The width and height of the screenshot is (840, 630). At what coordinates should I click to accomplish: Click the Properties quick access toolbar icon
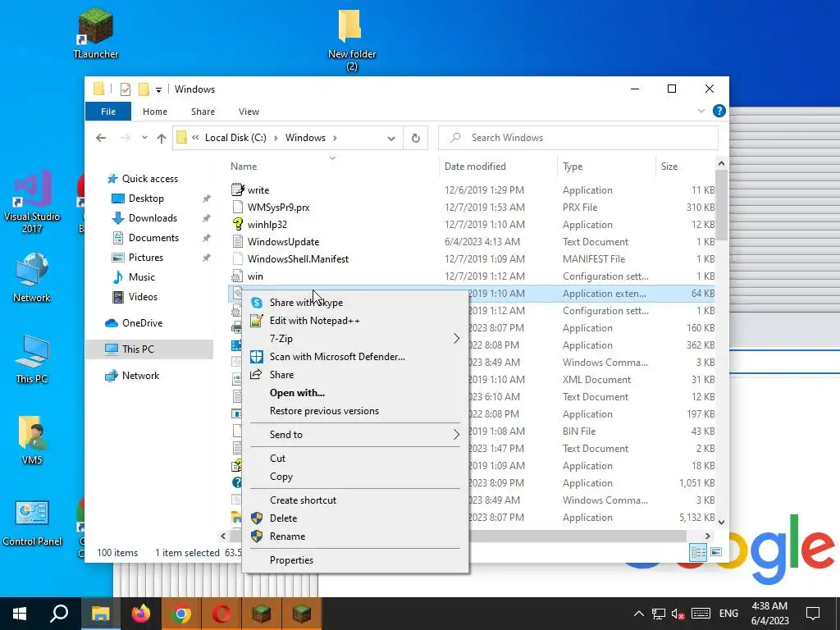(126, 89)
